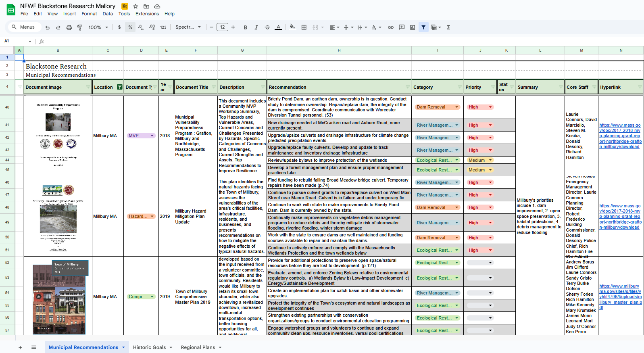Image resolution: width=644 pixels, height=353 pixels.
Task: Click the font size input field
Action: (x=223, y=27)
